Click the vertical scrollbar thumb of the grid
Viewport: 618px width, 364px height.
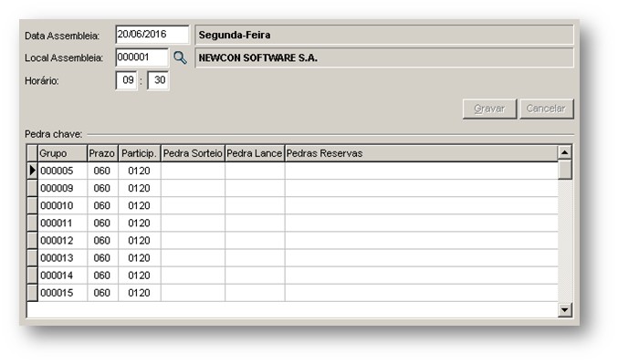tap(564, 170)
